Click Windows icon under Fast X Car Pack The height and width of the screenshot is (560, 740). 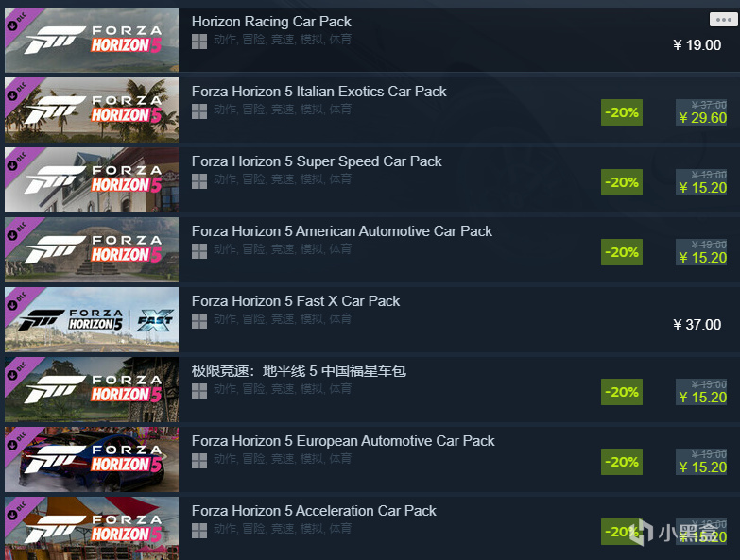tap(199, 321)
